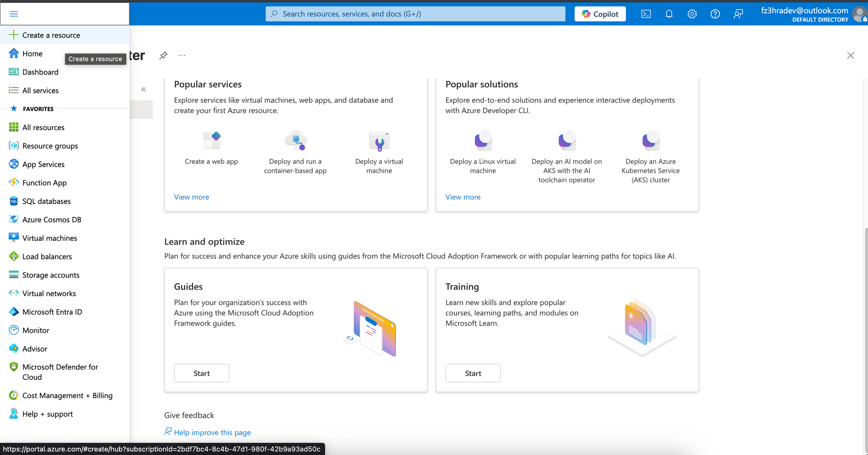Click the Function App lightning icon
The image size is (868, 455).
[14, 182]
